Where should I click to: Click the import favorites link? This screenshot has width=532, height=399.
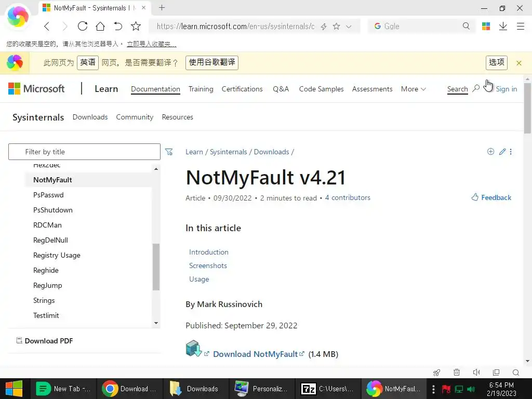tap(151, 44)
